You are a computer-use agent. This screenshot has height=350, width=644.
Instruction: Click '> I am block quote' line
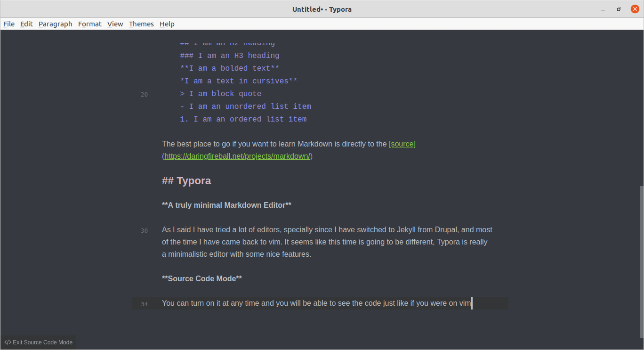pyautogui.click(x=221, y=94)
